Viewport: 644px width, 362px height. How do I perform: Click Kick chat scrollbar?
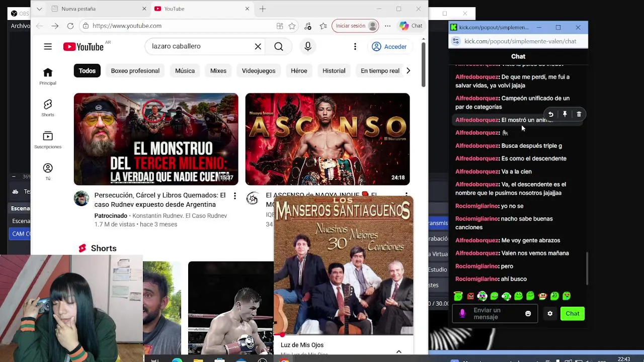coord(586,268)
